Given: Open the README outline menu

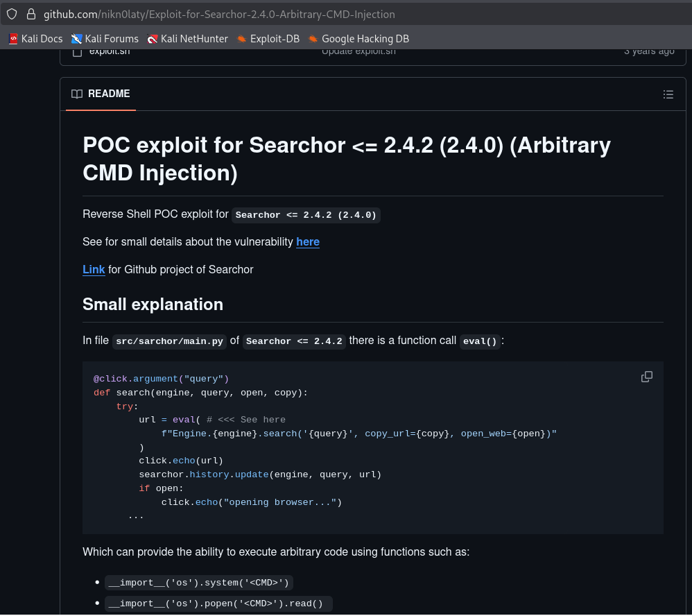Looking at the screenshot, I should (668, 94).
